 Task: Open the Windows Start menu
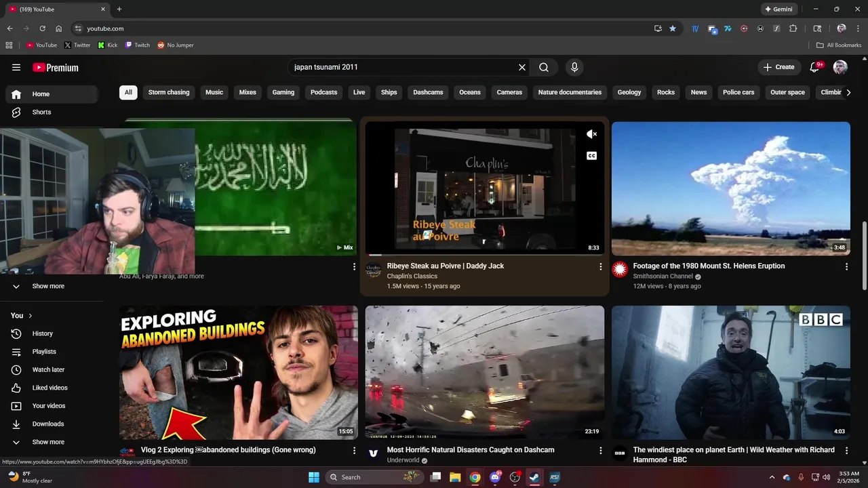click(x=314, y=477)
